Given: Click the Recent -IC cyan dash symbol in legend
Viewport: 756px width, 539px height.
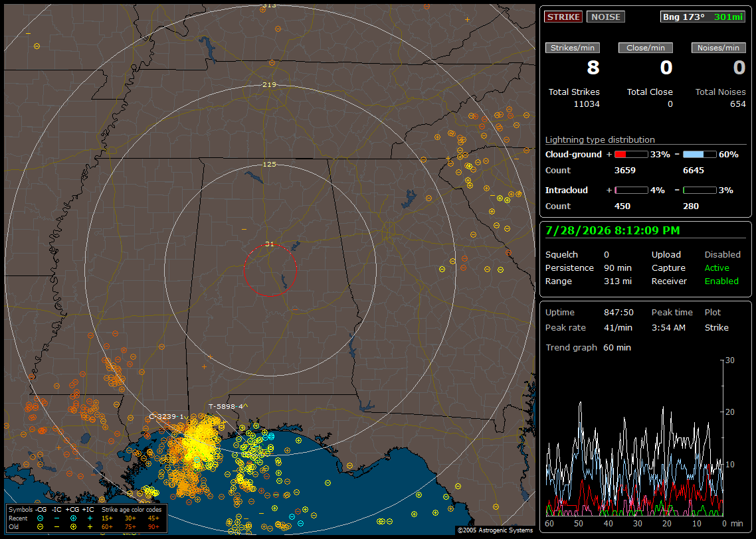Looking at the screenshot, I should [57, 518].
